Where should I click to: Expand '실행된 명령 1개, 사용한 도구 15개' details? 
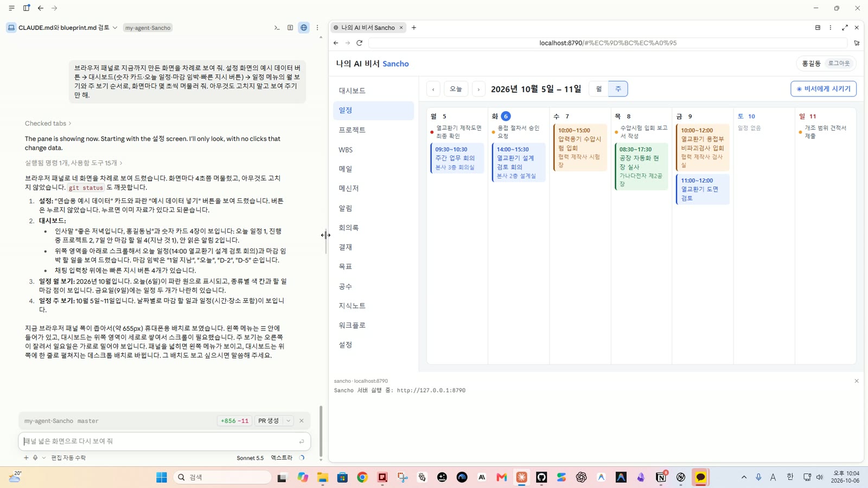[x=73, y=163]
